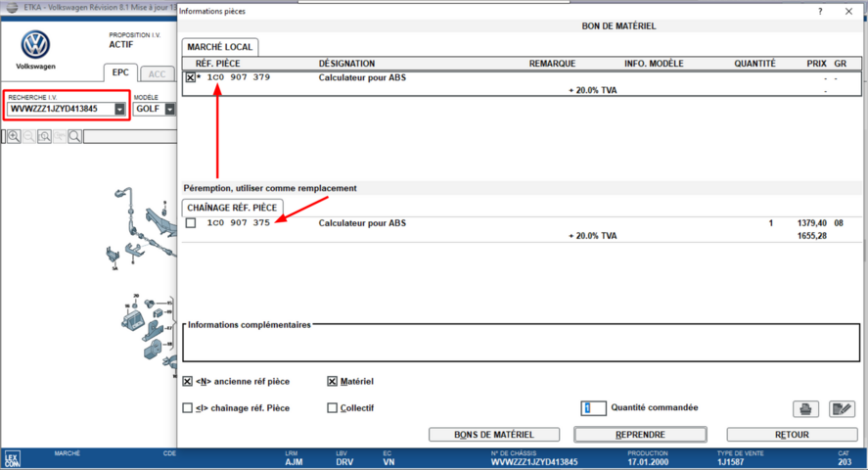Click price with tax 1655,28
The image size is (868, 470).
tap(811, 236)
